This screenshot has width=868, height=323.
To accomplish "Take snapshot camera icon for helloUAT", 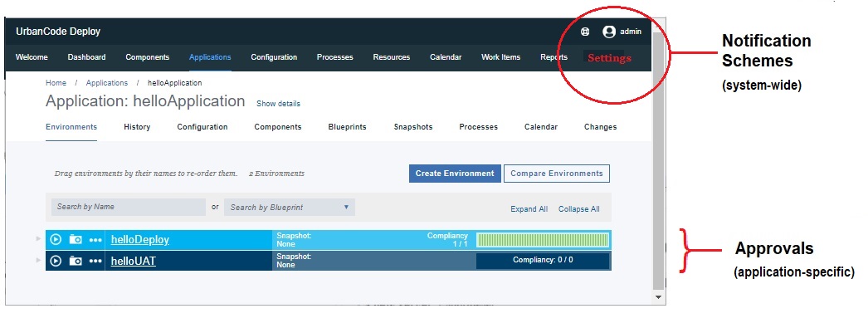I will click(76, 261).
